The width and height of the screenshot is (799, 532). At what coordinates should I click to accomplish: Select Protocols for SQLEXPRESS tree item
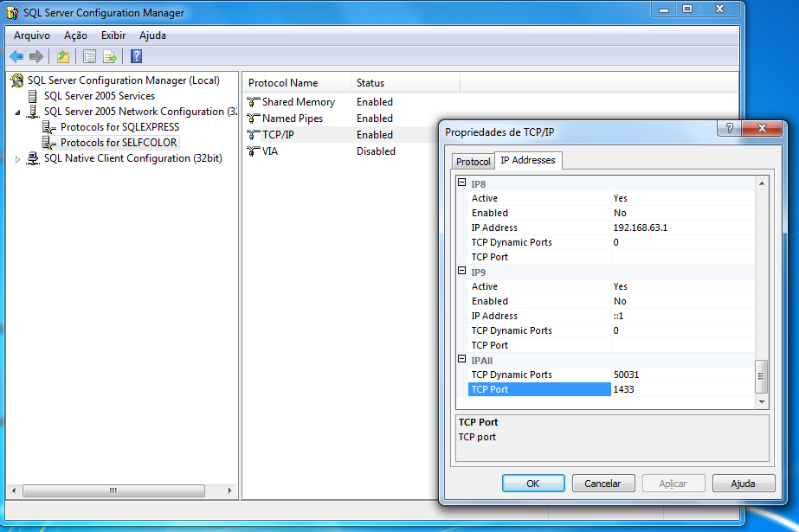[x=119, y=127]
